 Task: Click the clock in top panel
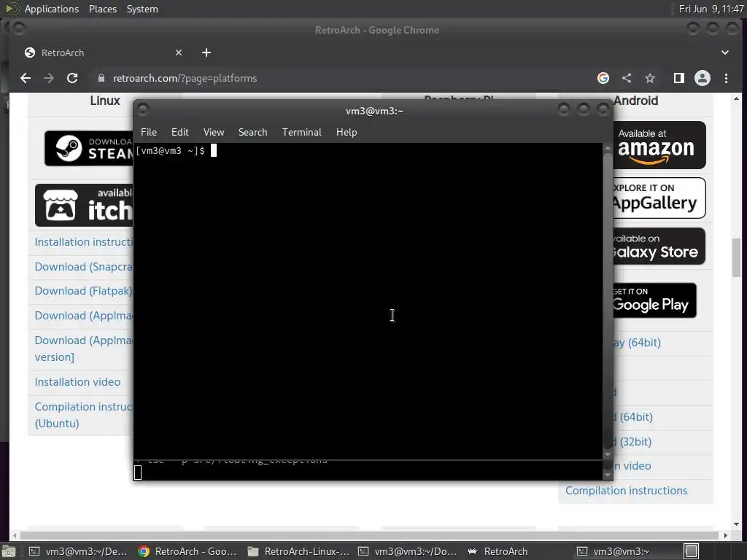[x=711, y=9]
